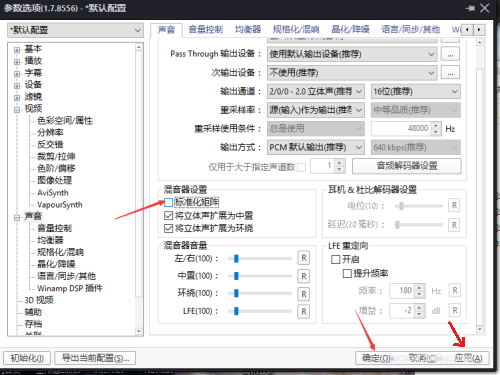
Task: Click 初始化(I) button
Action: point(27,358)
